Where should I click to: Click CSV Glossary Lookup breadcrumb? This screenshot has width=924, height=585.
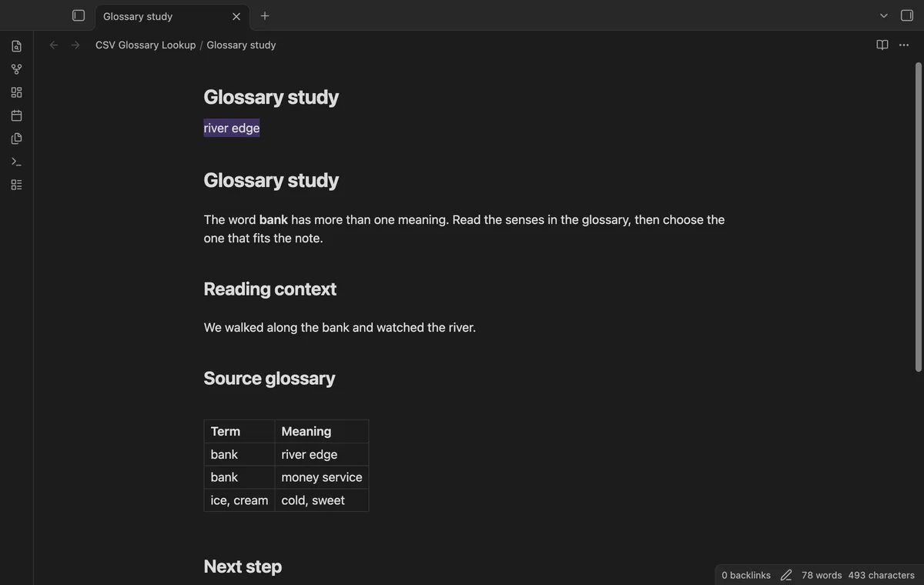coord(146,45)
